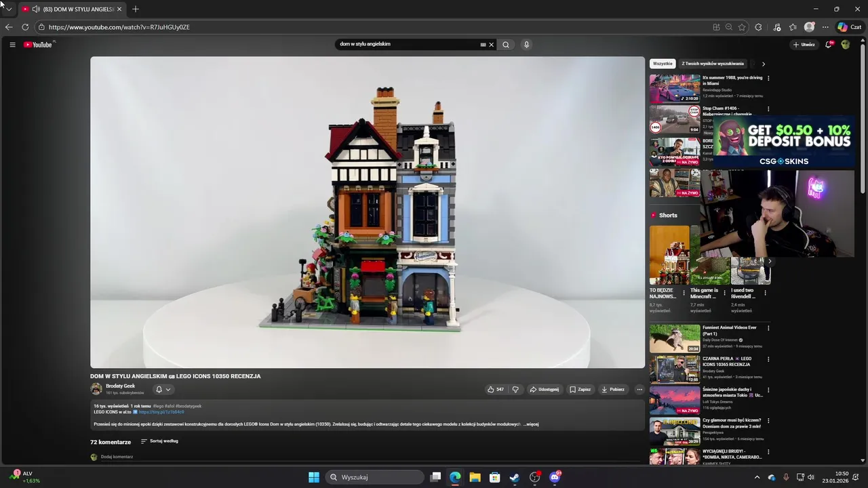Viewport: 868px width, 488px height.
Task: Run search with the magnifier button
Action: 506,45
